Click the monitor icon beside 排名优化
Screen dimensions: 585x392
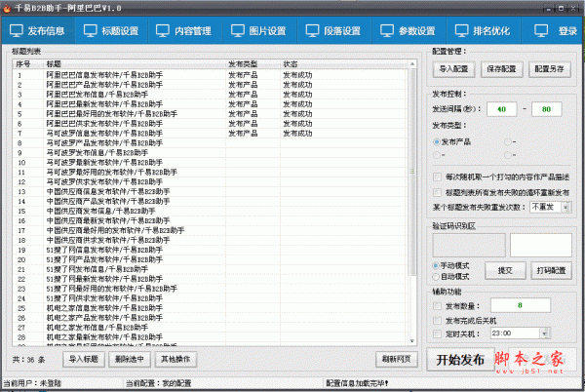[x=462, y=31]
